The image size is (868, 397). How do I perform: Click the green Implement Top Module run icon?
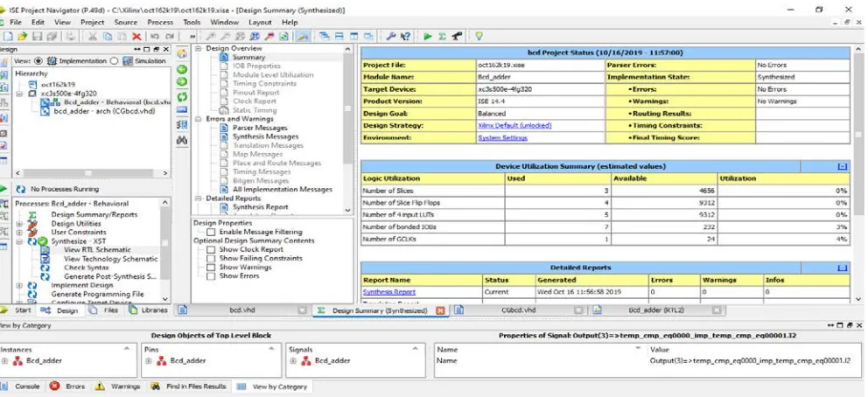click(427, 37)
